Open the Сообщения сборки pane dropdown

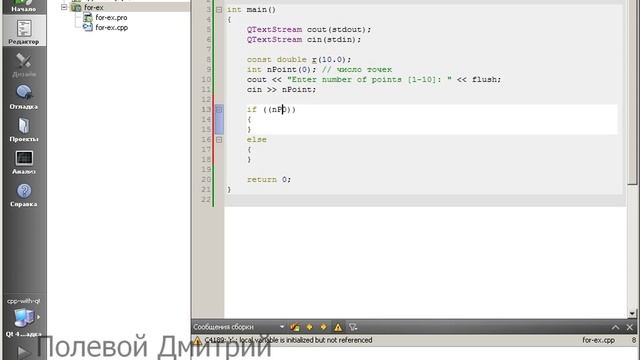282,327
